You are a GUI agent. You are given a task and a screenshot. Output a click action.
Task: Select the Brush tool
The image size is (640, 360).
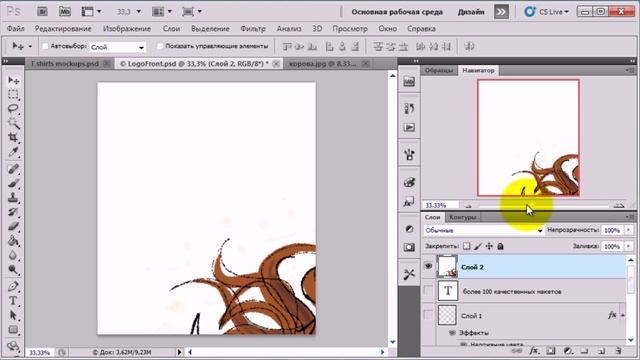[x=13, y=183]
